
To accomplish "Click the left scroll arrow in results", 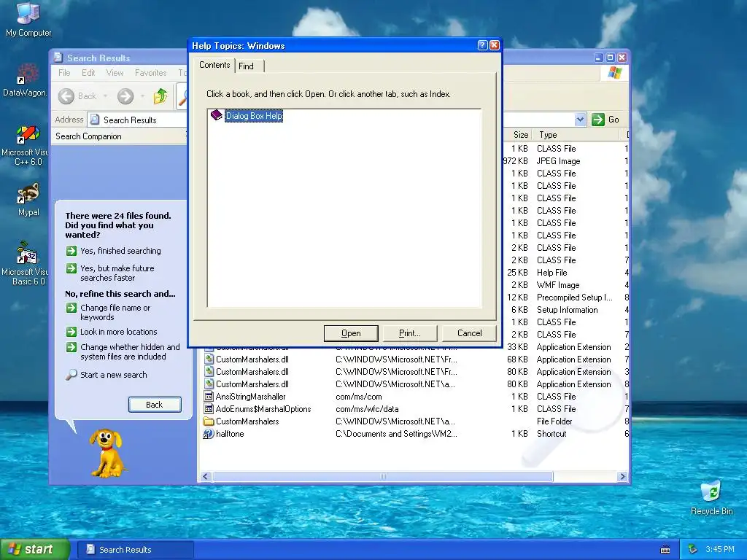I will coord(206,477).
